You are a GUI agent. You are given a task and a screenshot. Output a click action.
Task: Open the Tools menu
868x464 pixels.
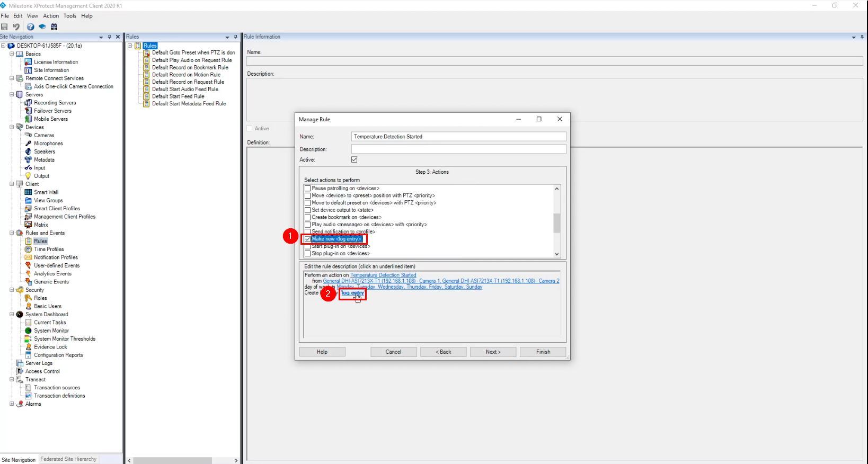[x=70, y=16]
